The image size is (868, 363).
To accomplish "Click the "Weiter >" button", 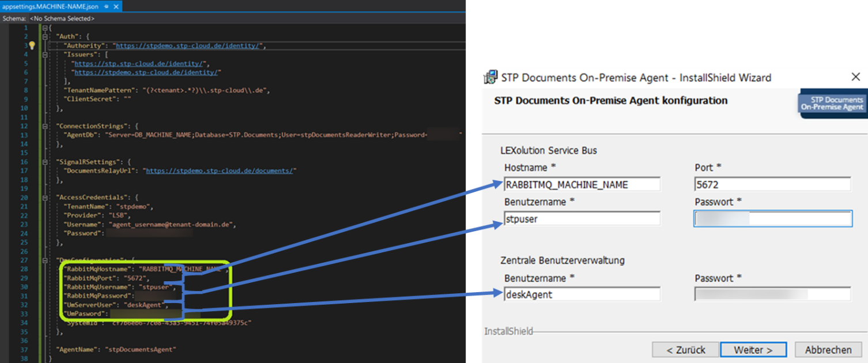I will click(753, 350).
